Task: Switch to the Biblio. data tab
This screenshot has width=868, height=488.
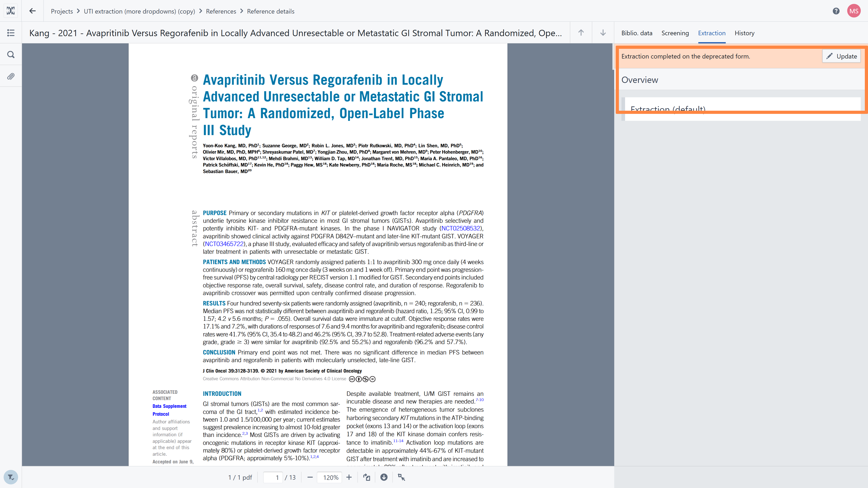Action: coord(637,33)
